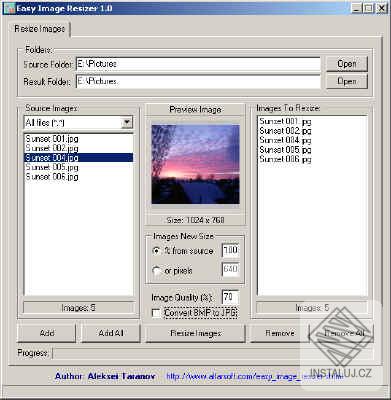The width and height of the screenshot is (391, 400).
Task: Select the % from source radio button
Action: coord(156,251)
